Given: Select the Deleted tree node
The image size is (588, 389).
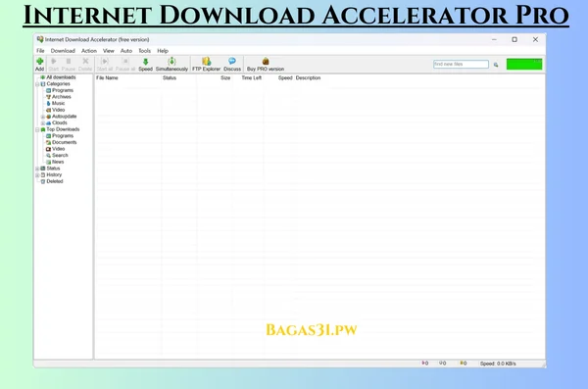Looking at the screenshot, I should [54, 181].
